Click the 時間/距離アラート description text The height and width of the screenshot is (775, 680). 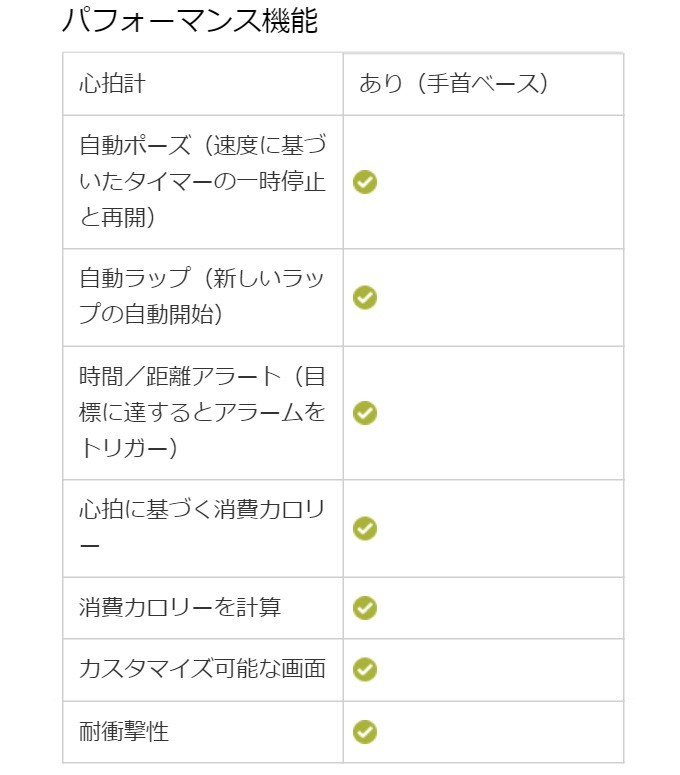click(202, 413)
